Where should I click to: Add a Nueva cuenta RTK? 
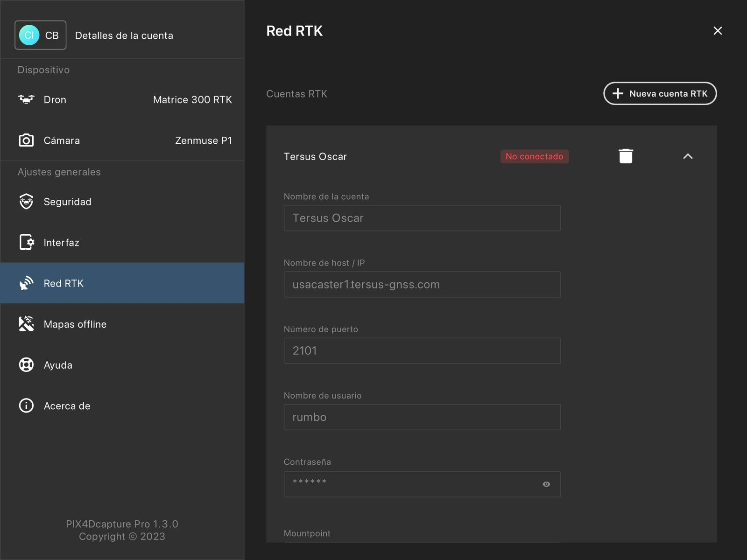pos(660,93)
